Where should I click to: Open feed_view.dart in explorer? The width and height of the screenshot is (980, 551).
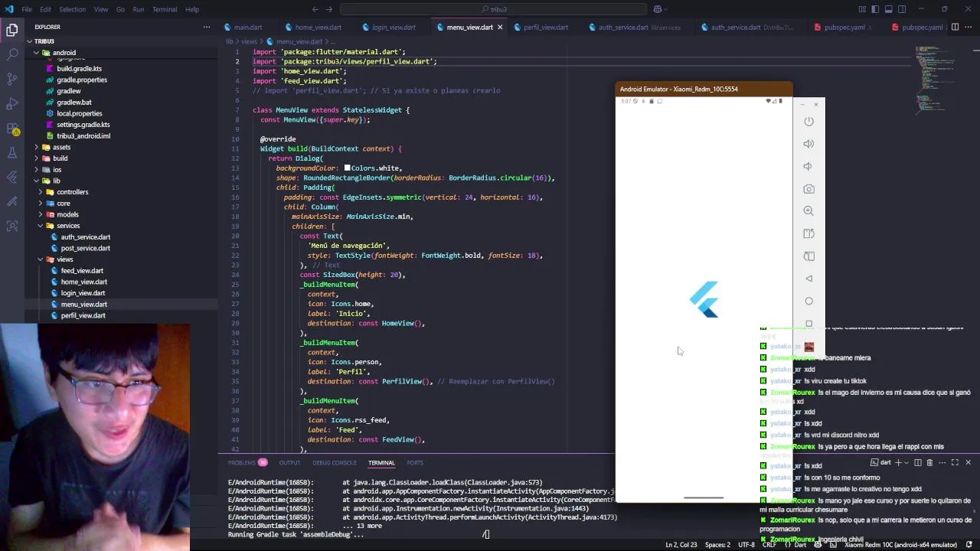[x=82, y=271]
